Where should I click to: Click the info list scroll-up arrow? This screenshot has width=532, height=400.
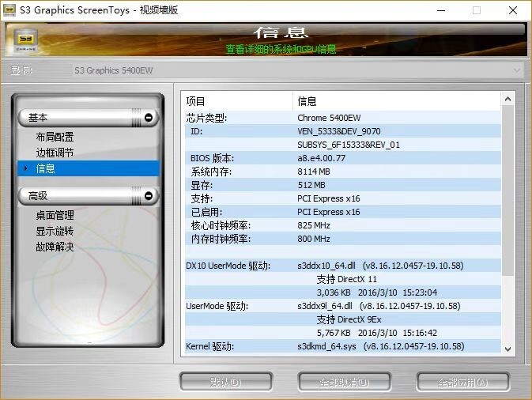[x=508, y=99]
